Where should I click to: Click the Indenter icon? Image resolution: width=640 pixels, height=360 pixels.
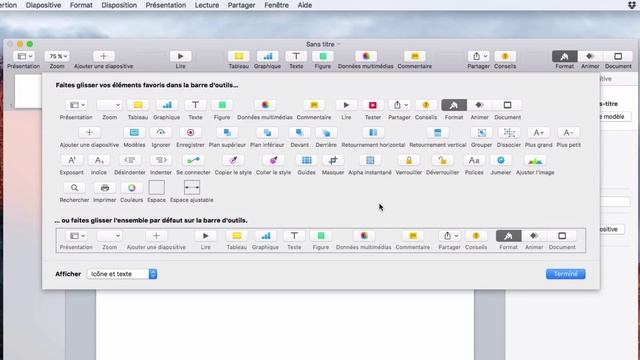click(x=161, y=160)
